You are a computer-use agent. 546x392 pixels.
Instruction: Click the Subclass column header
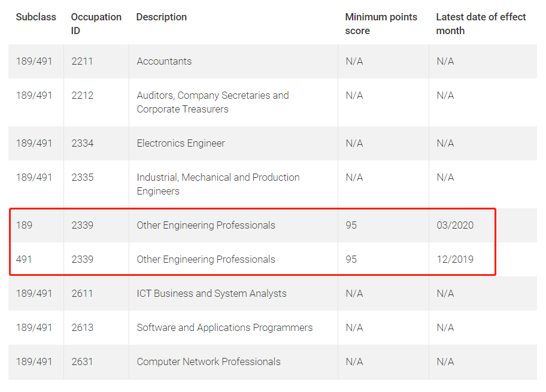pos(36,17)
